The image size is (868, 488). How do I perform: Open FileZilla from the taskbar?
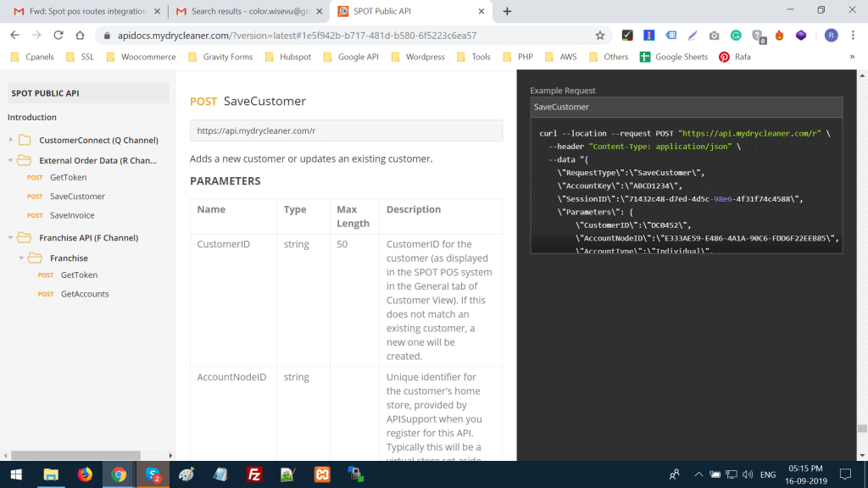click(x=254, y=474)
